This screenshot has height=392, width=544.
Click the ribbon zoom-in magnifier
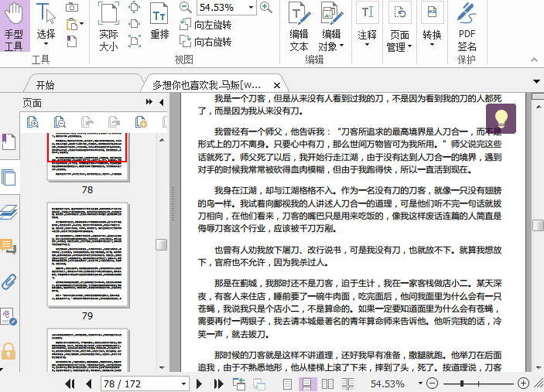point(265,7)
